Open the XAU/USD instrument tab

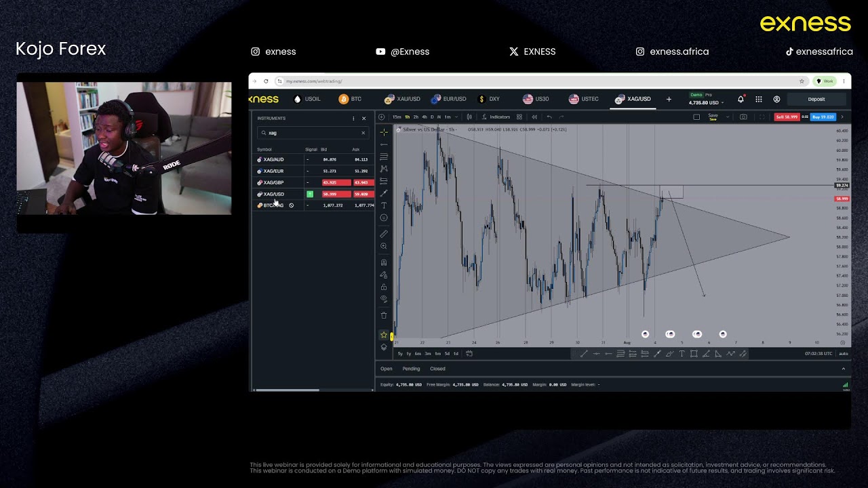(x=402, y=99)
